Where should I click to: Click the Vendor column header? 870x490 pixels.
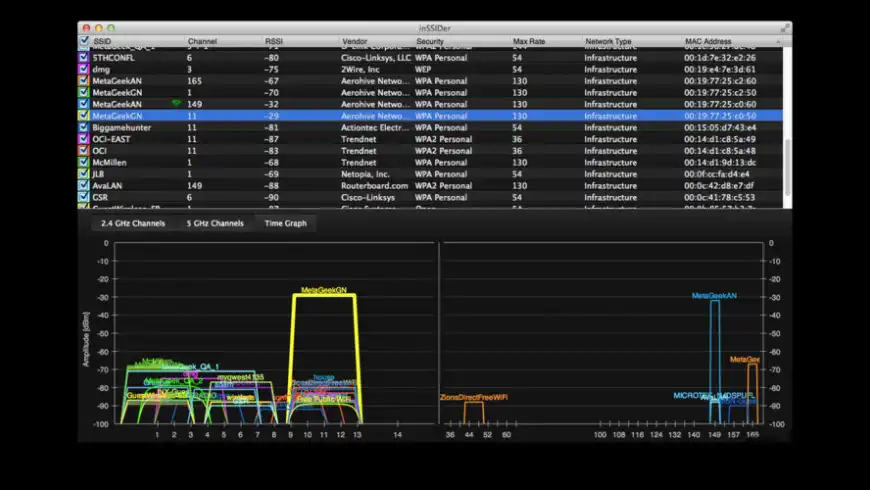click(355, 41)
